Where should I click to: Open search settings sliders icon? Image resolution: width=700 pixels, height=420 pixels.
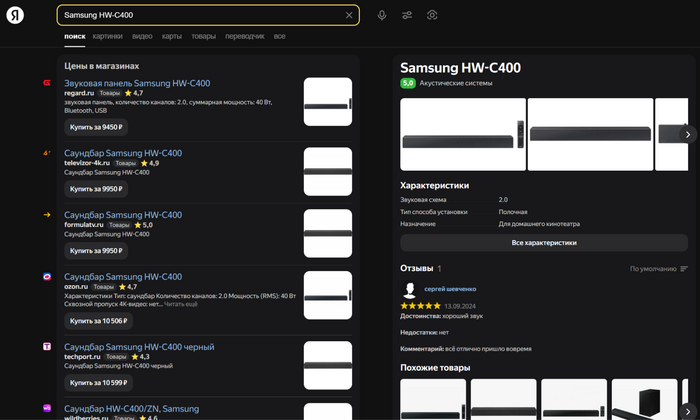[407, 15]
